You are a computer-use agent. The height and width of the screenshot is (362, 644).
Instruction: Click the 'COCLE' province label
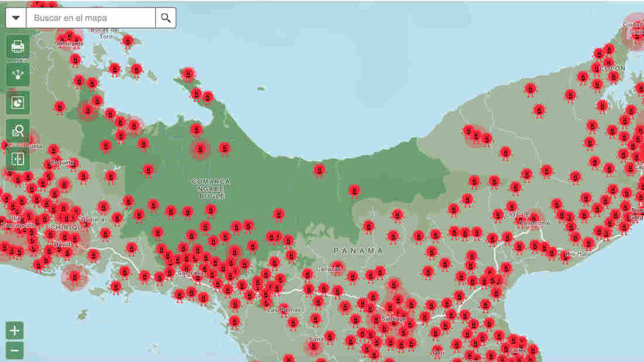pos(518,214)
